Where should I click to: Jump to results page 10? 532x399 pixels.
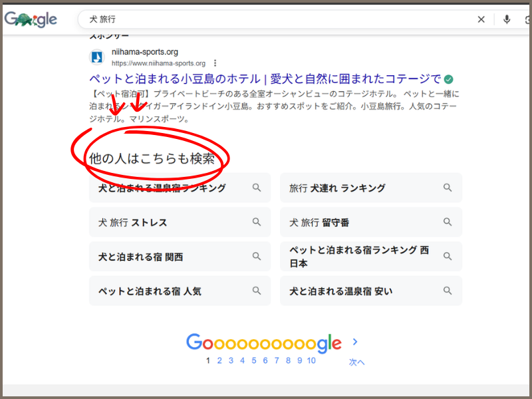coord(311,360)
